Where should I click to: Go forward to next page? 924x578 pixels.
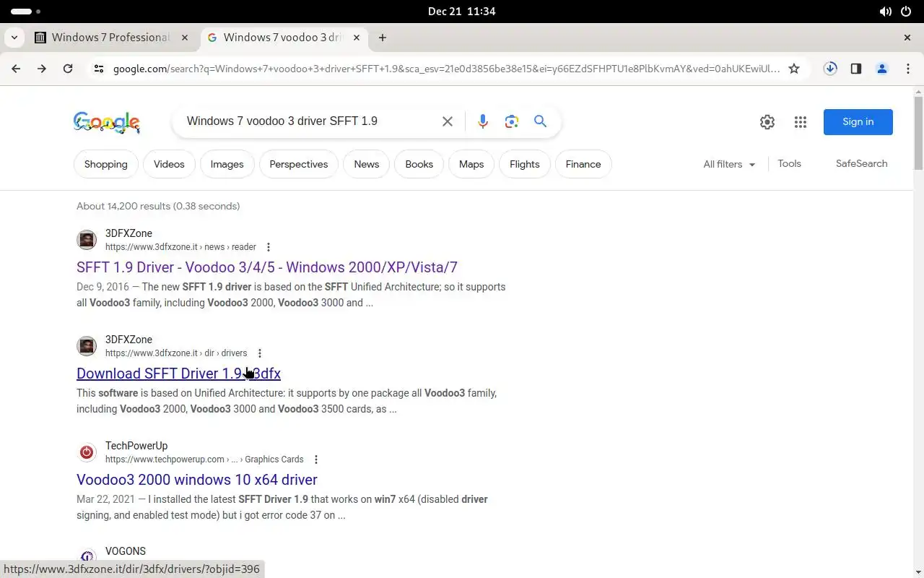pos(42,69)
